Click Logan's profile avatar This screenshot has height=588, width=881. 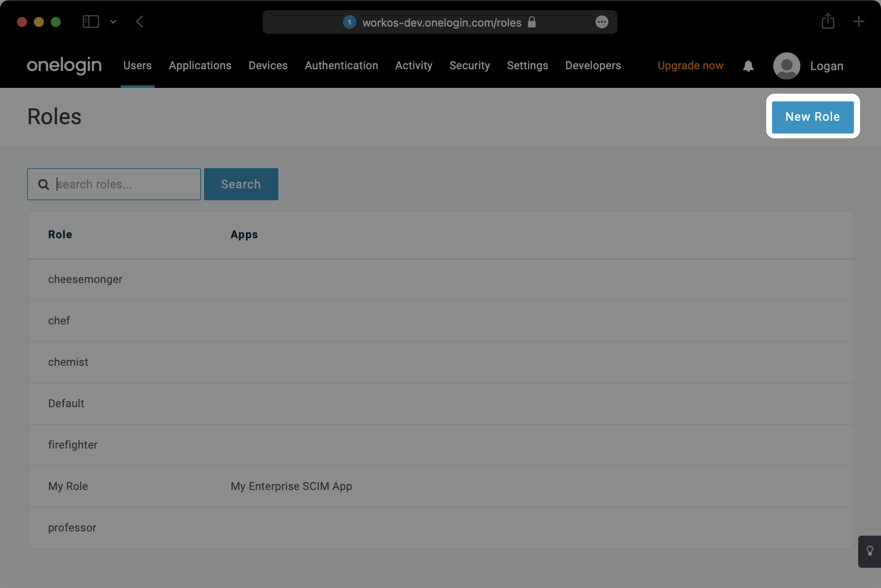coord(786,65)
